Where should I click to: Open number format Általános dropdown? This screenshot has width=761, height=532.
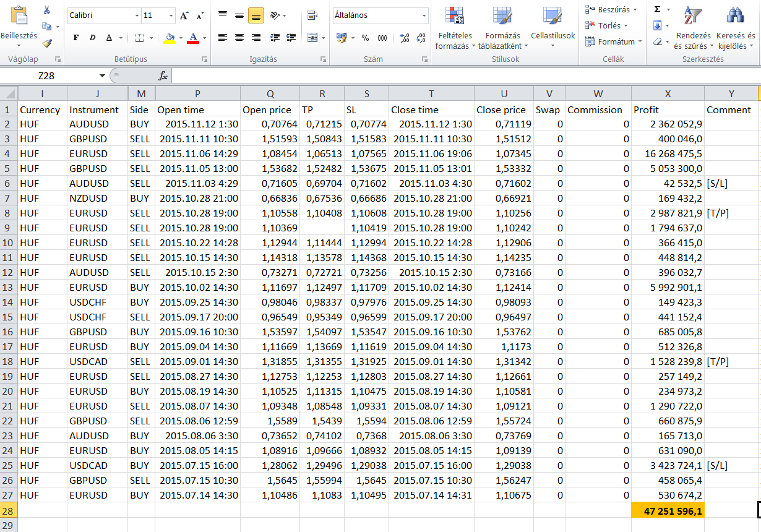pyautogui.click(x=424, y=15)
